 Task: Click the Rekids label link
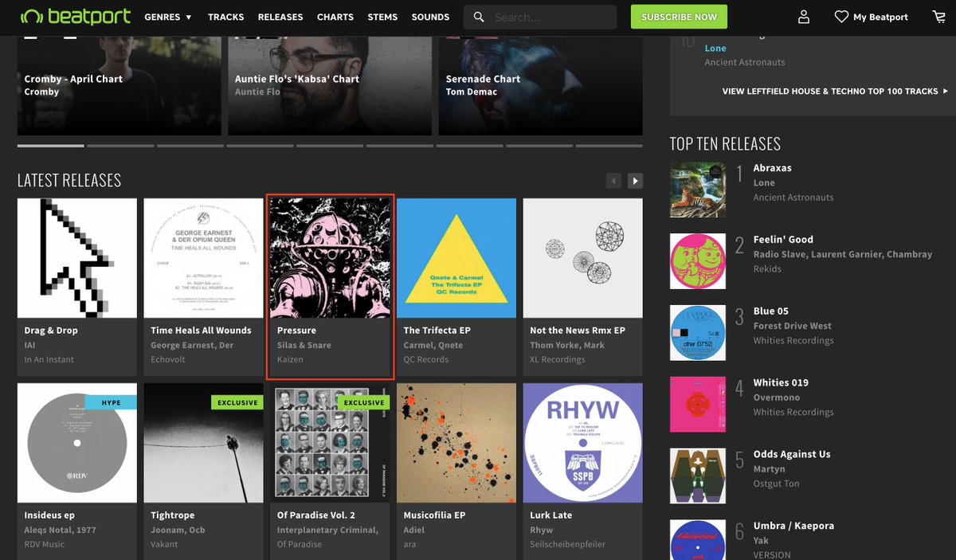point(767,268)
